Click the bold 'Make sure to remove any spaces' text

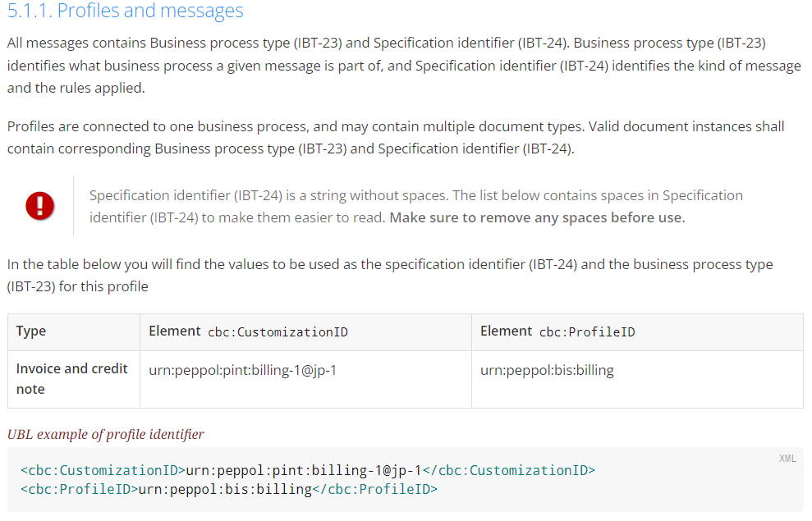[x=537, y=217]
